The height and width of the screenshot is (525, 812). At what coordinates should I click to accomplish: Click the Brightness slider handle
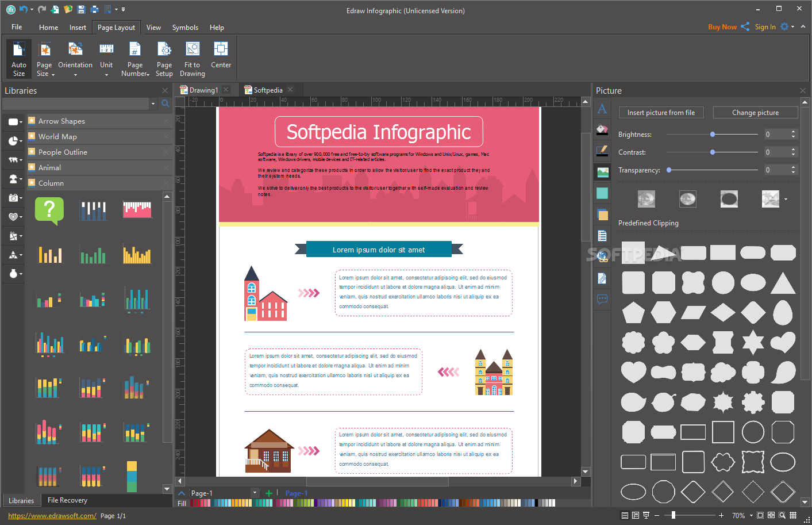713,135
